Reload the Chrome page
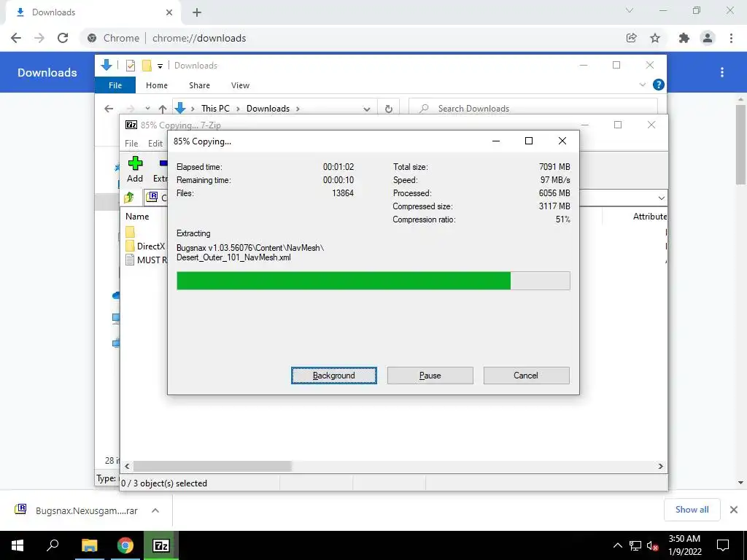The image size is (747, 560). point(63,38)
